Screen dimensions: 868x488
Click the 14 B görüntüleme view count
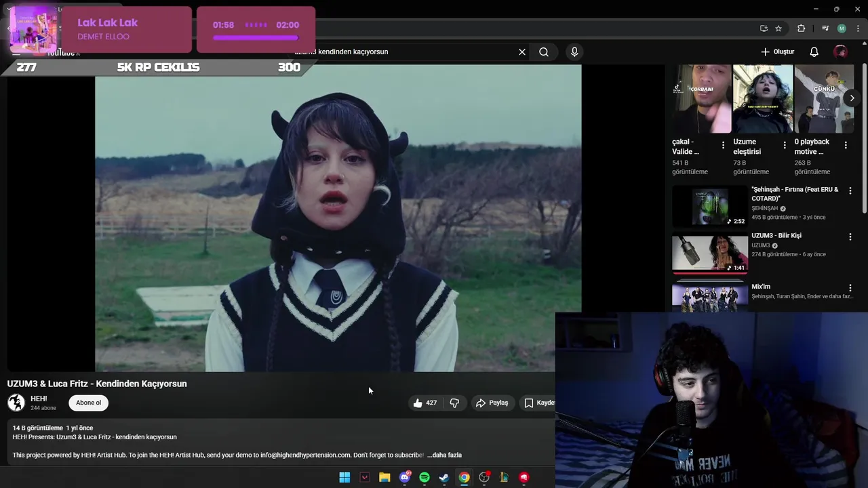[x=38, y=428]
